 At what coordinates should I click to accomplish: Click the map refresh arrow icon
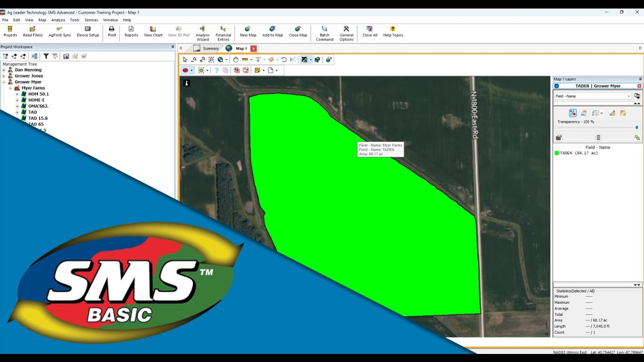[284, 59]
